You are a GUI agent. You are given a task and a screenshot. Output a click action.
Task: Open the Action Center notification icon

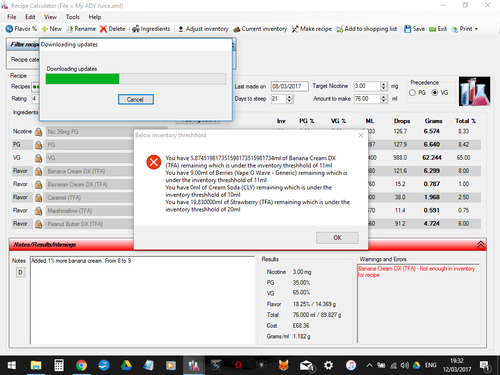tap(484, 366)
